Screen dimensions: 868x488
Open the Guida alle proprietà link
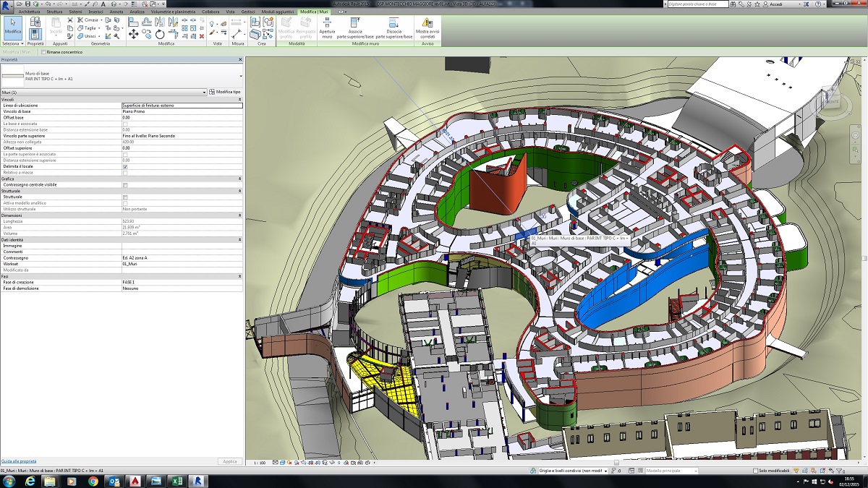pyautogui.click(x=19, y=461)
